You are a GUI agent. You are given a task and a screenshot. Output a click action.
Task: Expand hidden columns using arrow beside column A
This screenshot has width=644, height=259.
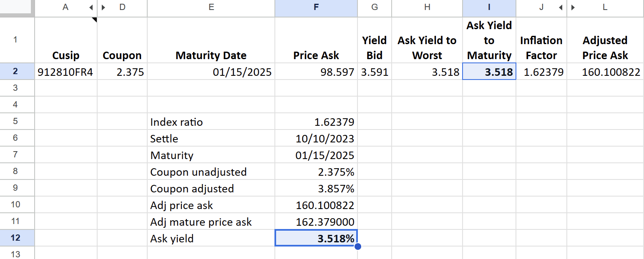pyautogui.click(x=91, y=7)
